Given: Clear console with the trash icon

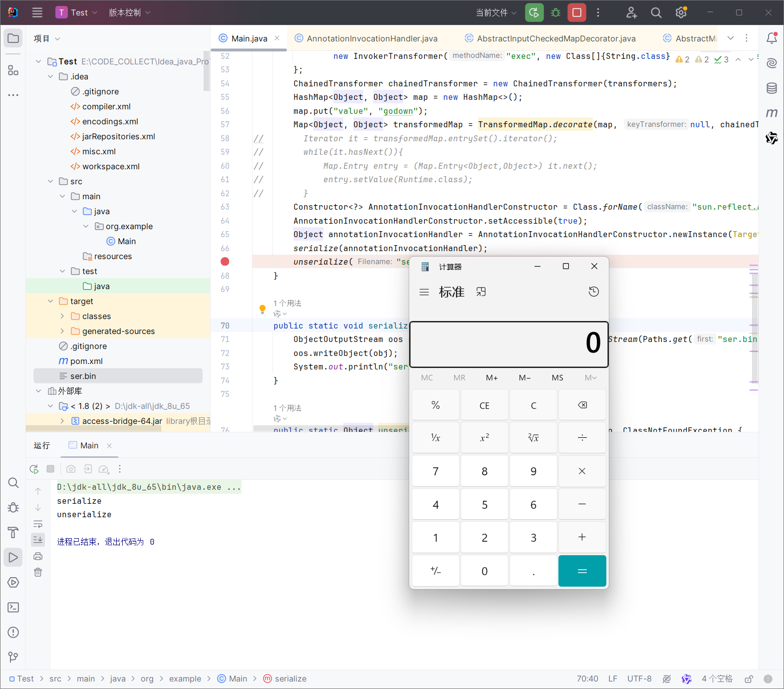Looking at the screenshot, I should (38, 572).
